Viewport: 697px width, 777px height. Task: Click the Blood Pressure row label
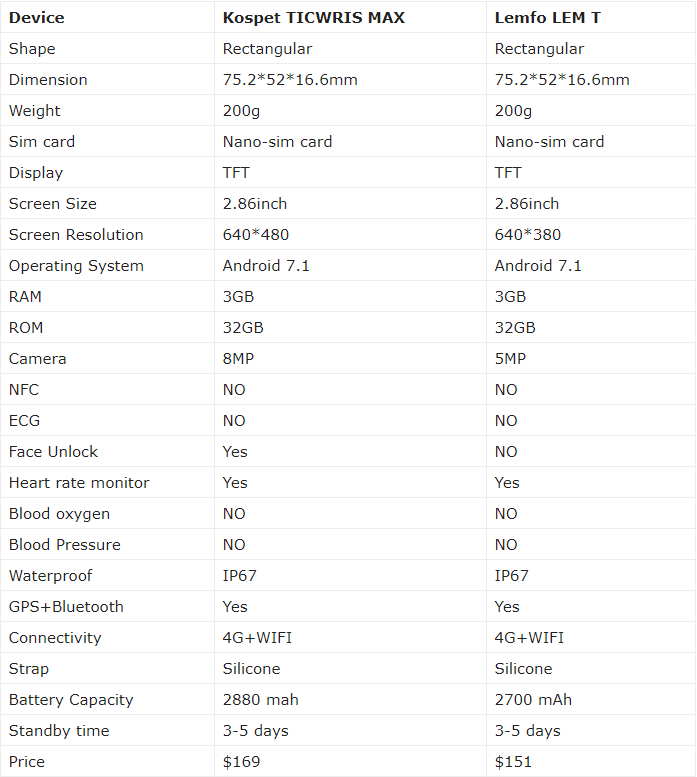pyautogui.click(x=65, y=545)
